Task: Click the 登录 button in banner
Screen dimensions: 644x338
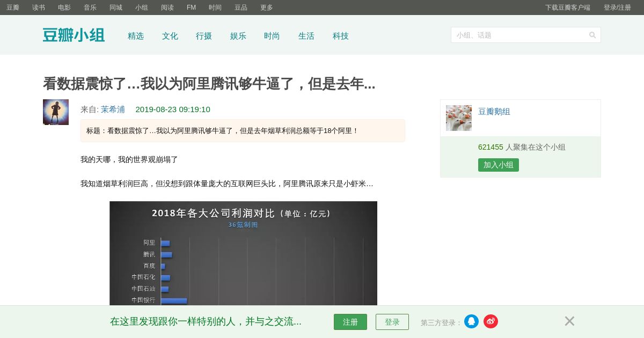Action: tap(392, 322)
